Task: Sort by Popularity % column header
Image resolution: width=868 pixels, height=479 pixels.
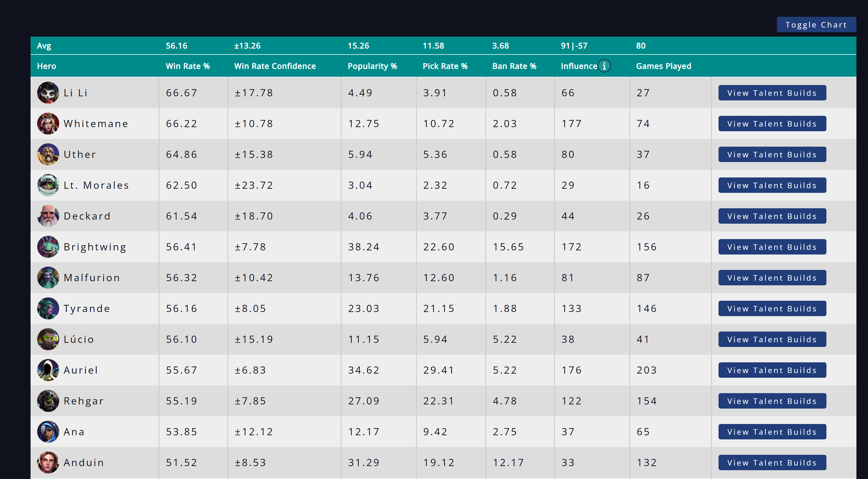Action: (x=372, y=66)
